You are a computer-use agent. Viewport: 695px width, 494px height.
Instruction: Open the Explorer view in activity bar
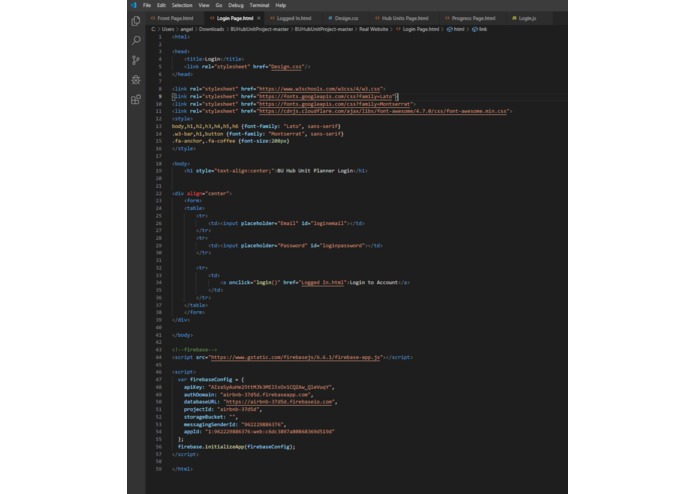[x=136, y=21]
